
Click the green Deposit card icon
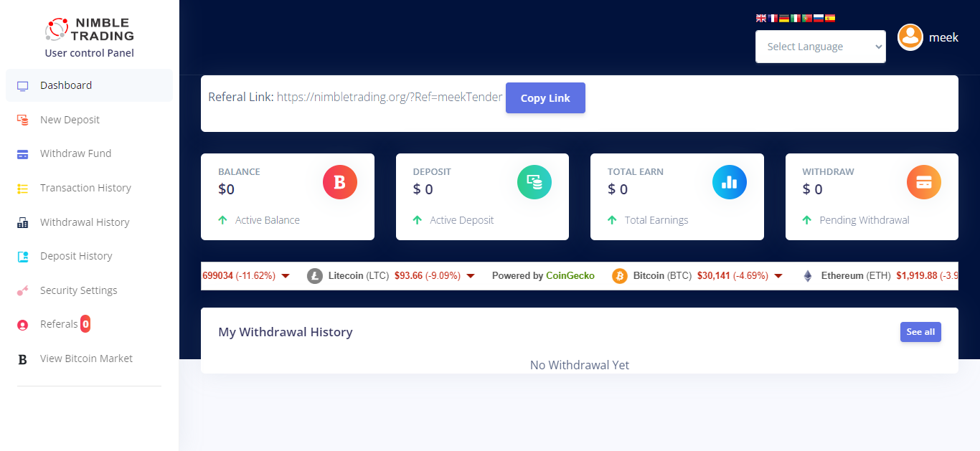(534, 182)
